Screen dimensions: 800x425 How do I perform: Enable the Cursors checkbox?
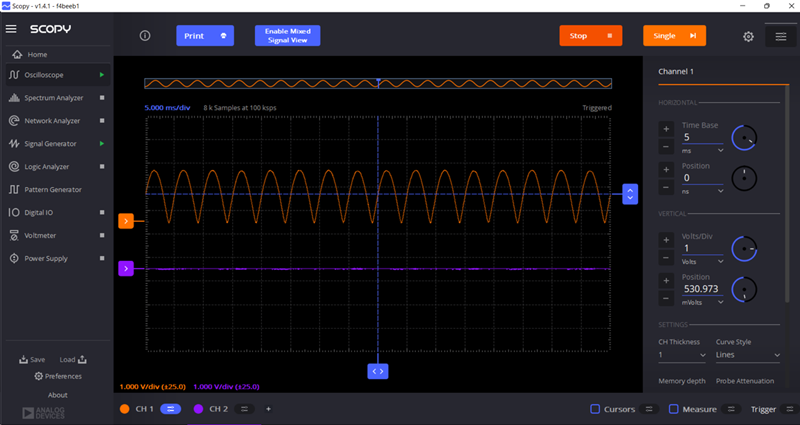click(595, 409)
